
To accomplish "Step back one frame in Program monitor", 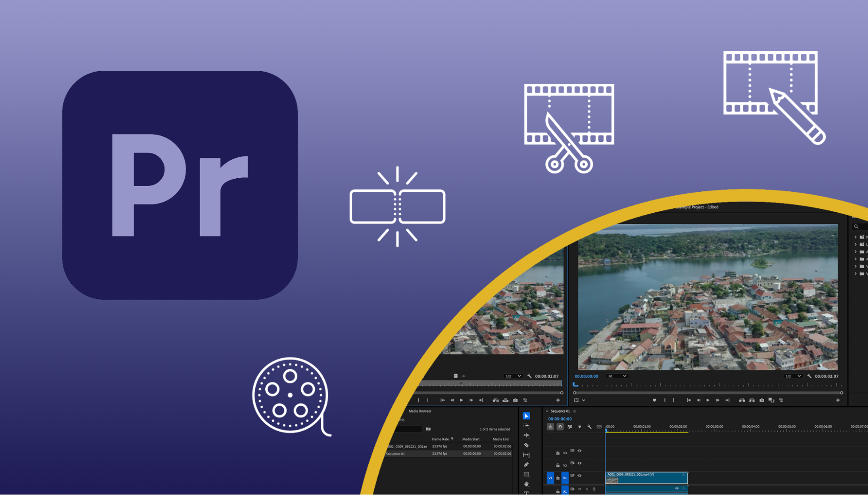I will click(698, 400).
